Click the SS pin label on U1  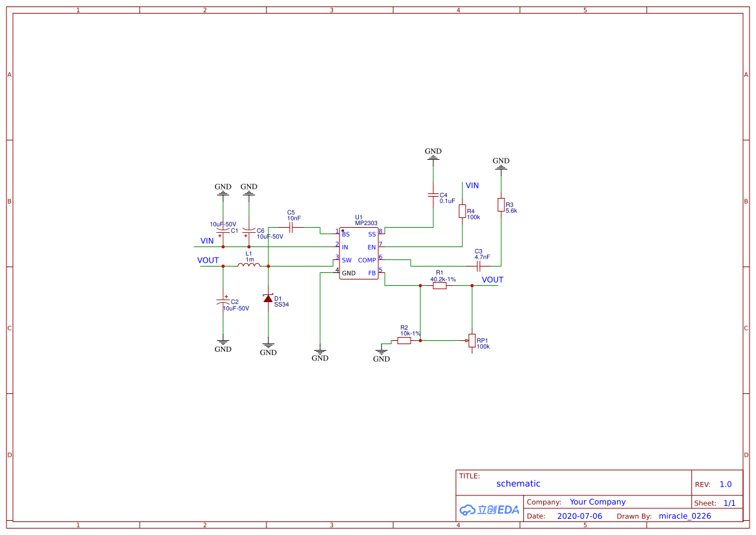(372, 234)
